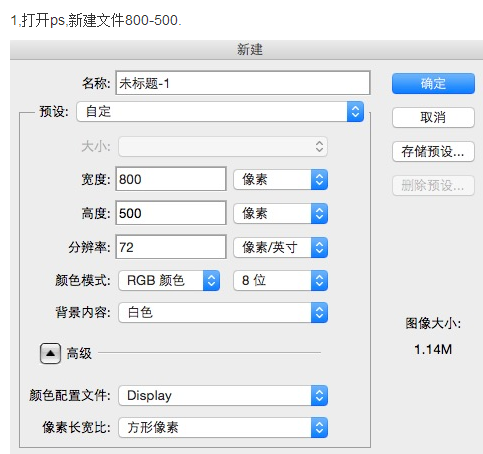Open the 预设 preset dropdown
483x454 pixels.
(x=220, y=112)
